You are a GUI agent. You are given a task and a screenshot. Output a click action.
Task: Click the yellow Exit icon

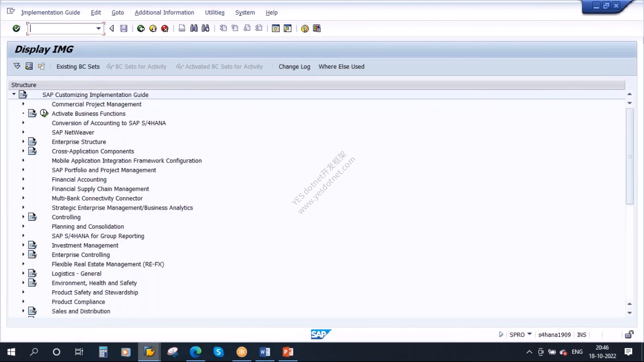pyautogui.click(x=153, y=28)
